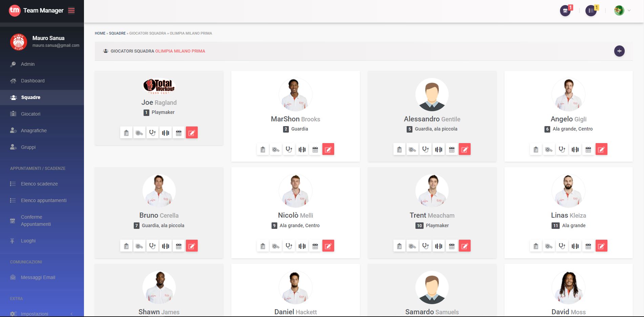The image size is (644, 317).
Task: Click the whistle icon for MarShon Brooks
Action: pos(276,149)
